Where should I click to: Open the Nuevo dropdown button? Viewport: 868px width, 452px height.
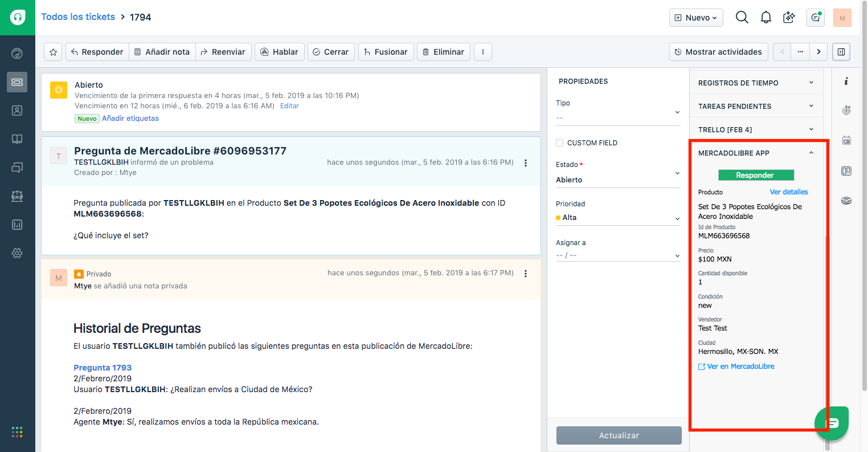696,18
